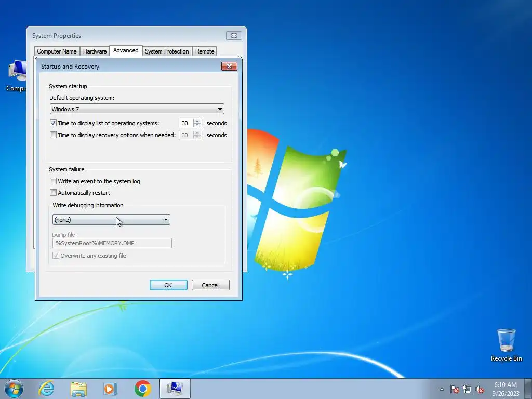Show hidden tray icons arrow
Viewport: 532px width, 399px height.
(442, 389)
